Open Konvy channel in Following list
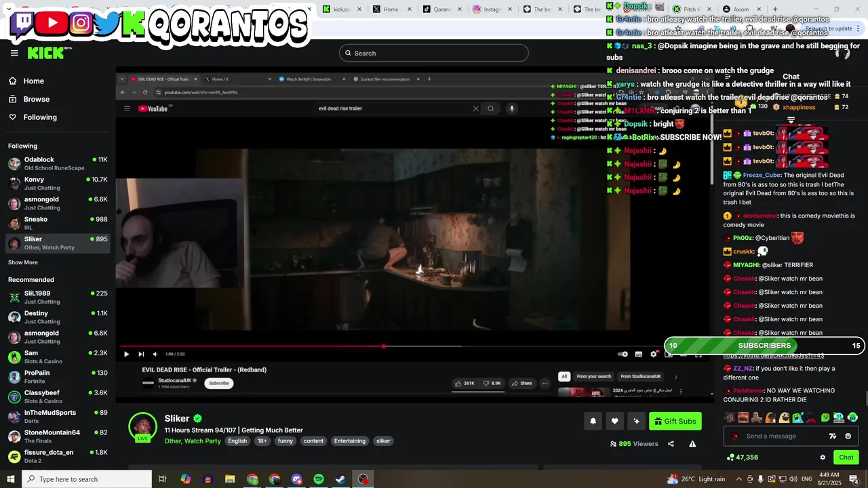Viewport: 868px width, 488px height. (58, 184)
